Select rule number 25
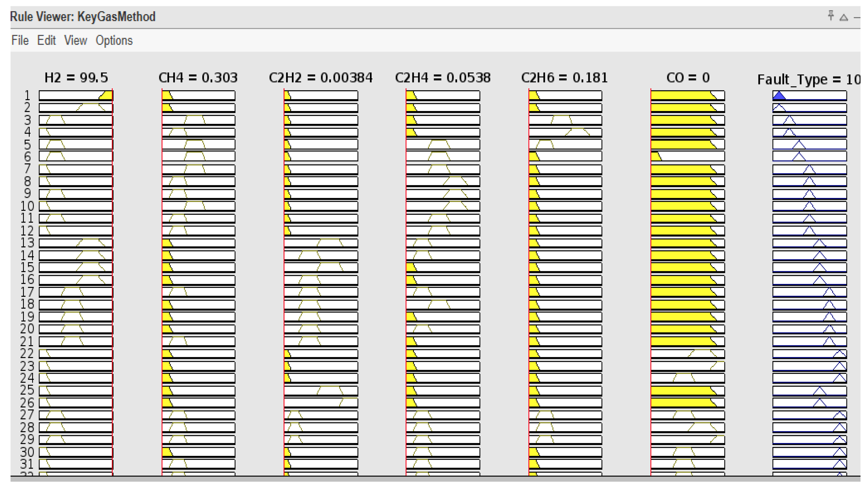Screen dimensions: 868x490 [27, 390]
